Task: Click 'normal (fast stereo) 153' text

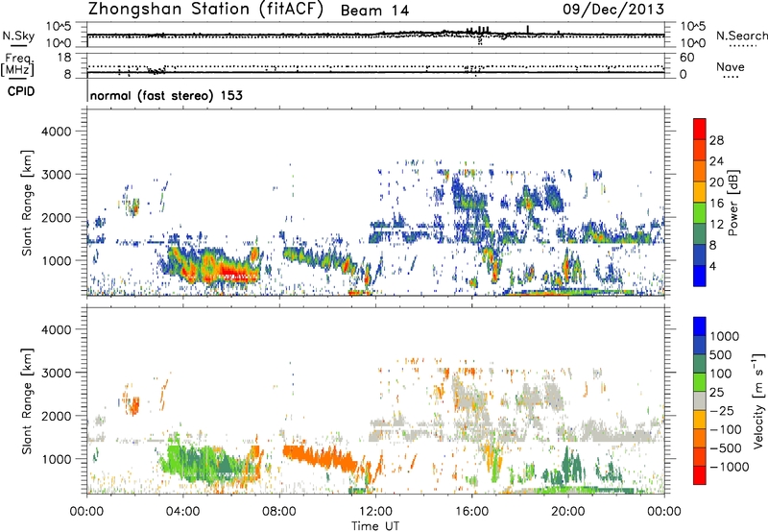Action: (x=166, y=95)
